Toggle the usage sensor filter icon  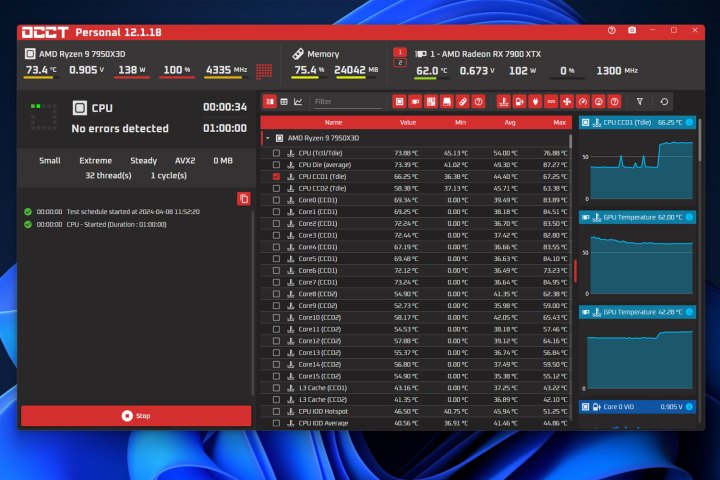[599, 102]
